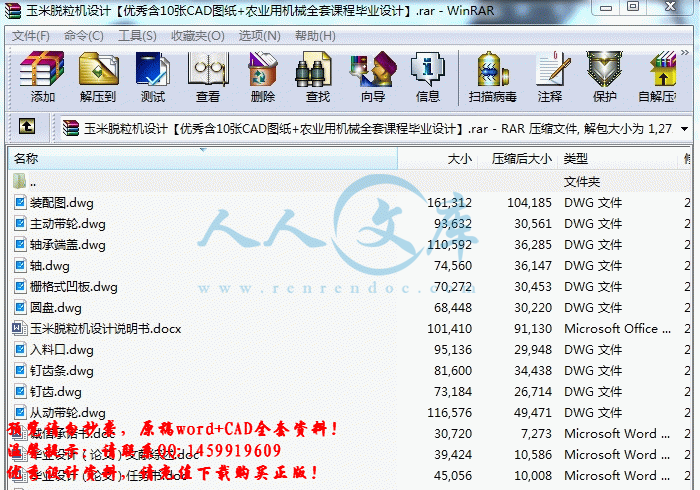Click the Self-extract (自解压) toolbar icon
The width and height of the screenshot is (700, 490).
[x=657, y=76]
